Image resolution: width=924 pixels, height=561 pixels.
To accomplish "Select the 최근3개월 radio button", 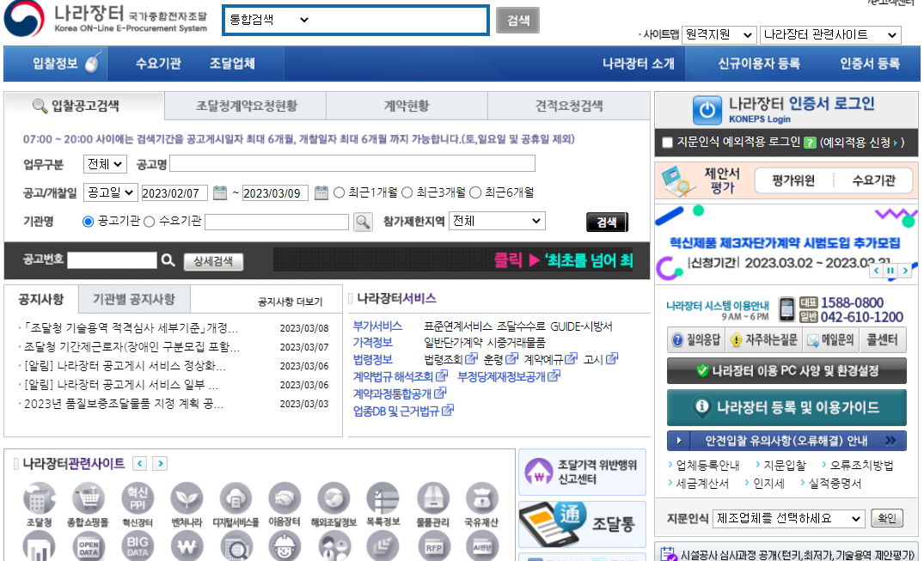I will point(407,192).
